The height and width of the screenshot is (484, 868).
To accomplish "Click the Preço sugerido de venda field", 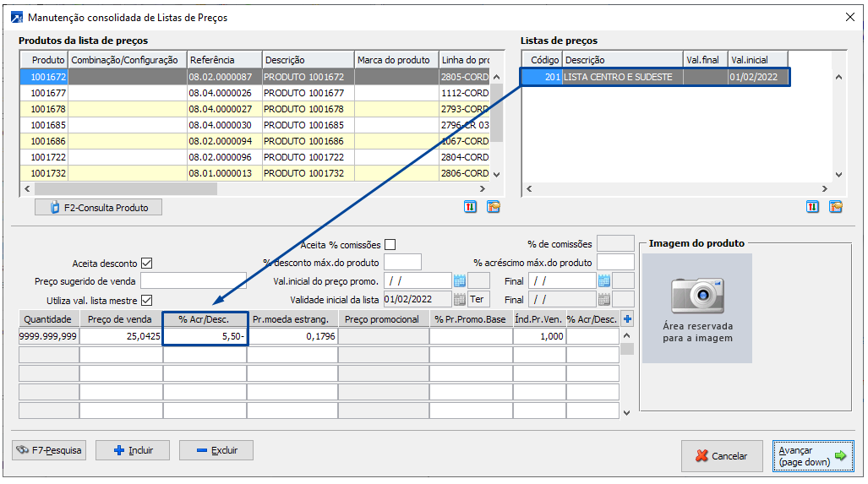I will tap(194, 280).
